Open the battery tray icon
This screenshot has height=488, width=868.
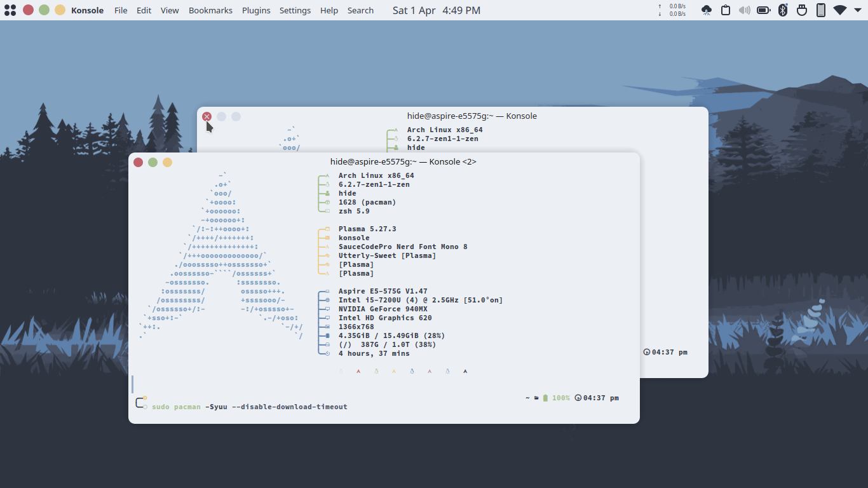click(x=764, y=10)
